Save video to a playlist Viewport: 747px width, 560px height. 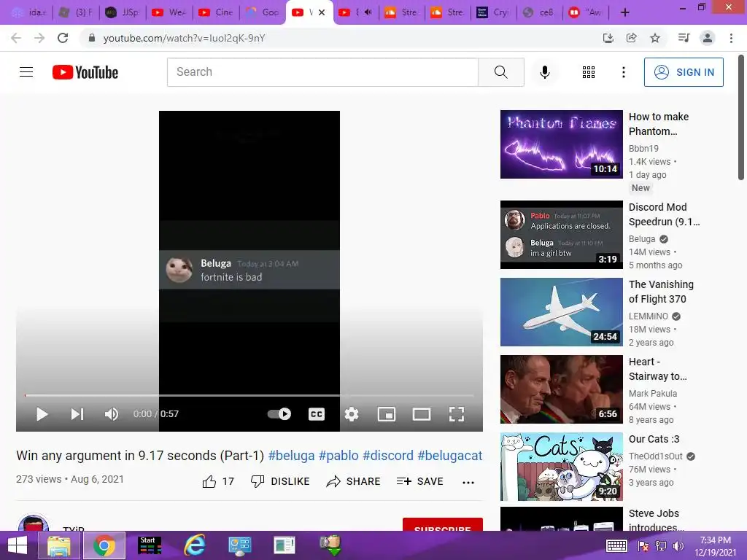pyautogui.click(x=419, y=481)
